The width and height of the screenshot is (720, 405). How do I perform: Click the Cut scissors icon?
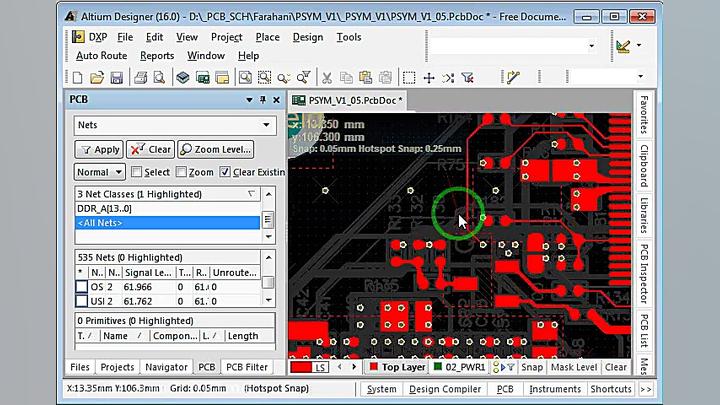tap(326, 78)
